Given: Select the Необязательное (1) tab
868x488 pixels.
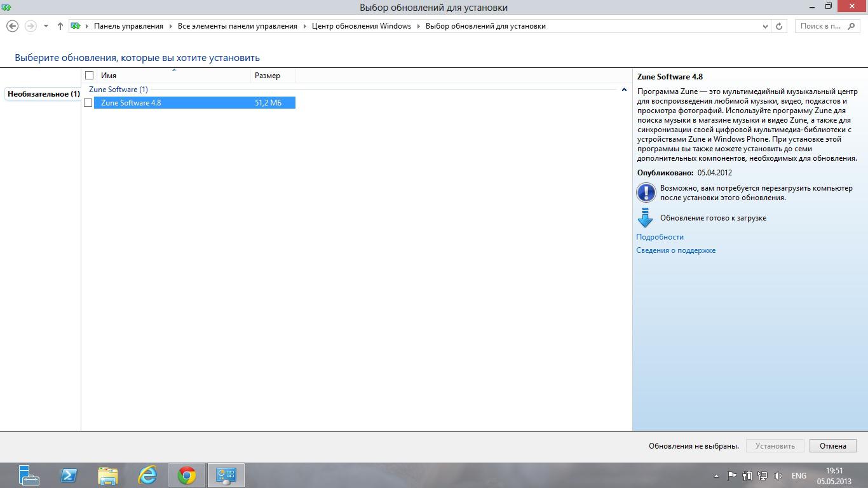Looking at the screenshot, I should [x=43, y=94].
